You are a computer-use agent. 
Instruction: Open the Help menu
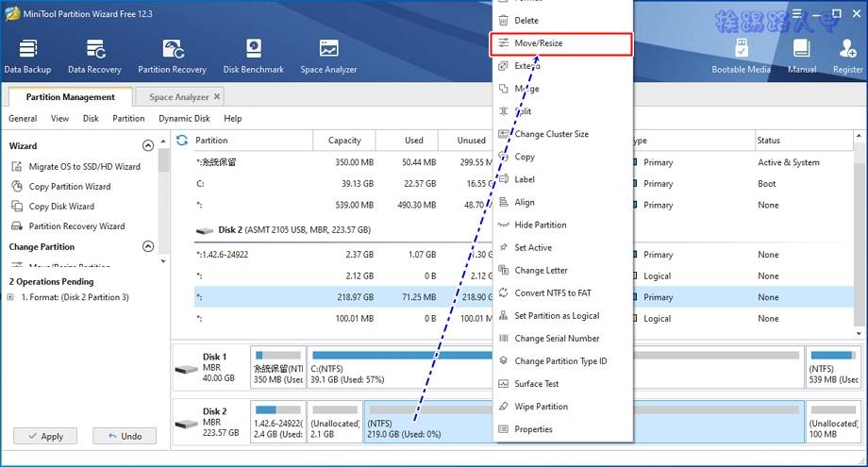(x=232, y=119)
